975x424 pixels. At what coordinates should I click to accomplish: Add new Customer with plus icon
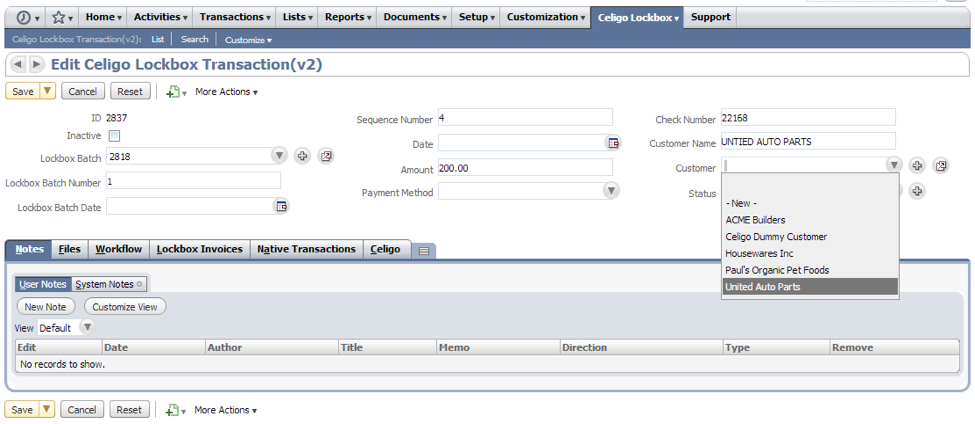tap(917, 165)
